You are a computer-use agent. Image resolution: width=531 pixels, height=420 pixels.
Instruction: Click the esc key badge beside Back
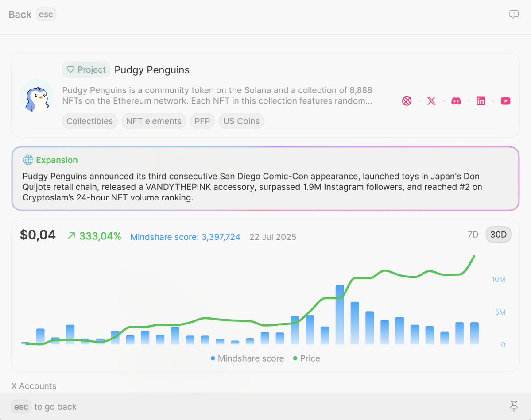[46, 15]
